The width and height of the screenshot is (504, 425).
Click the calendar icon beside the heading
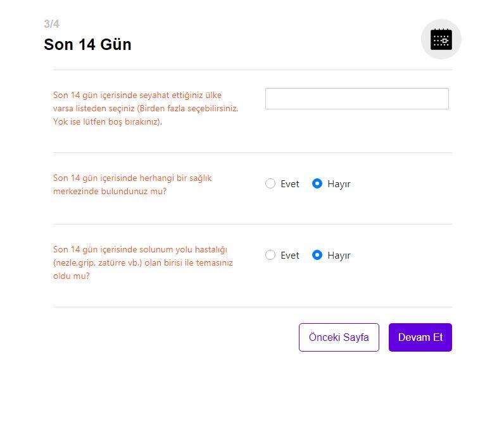tap(441, 39)
